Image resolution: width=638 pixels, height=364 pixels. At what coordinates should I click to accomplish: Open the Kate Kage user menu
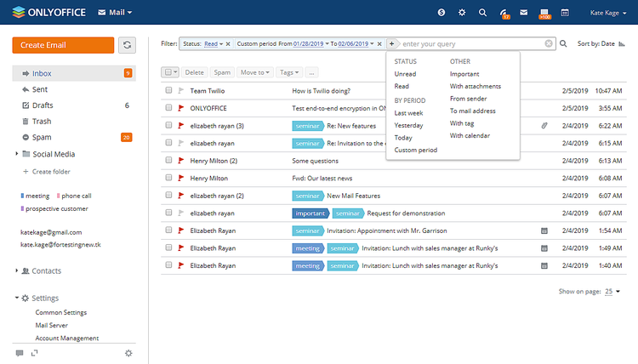608,13
